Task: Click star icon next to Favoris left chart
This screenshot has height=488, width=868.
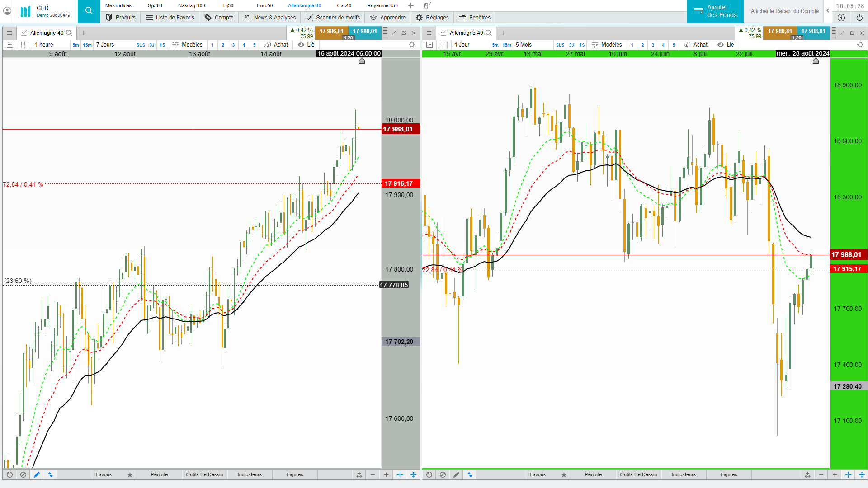Action: pos(130,474)
